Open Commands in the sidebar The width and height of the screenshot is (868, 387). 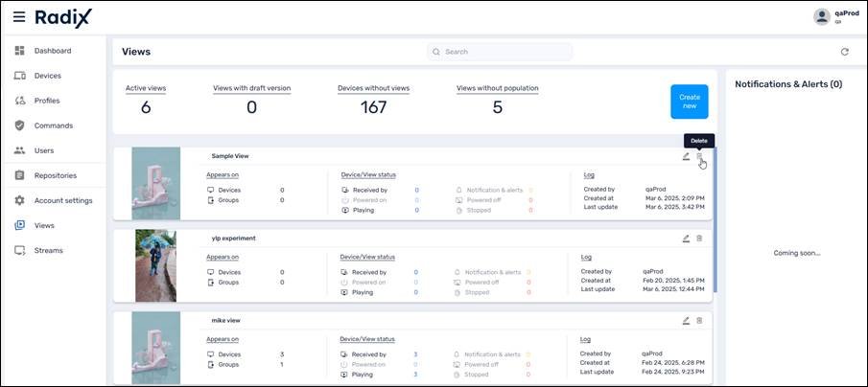[53, 125]
